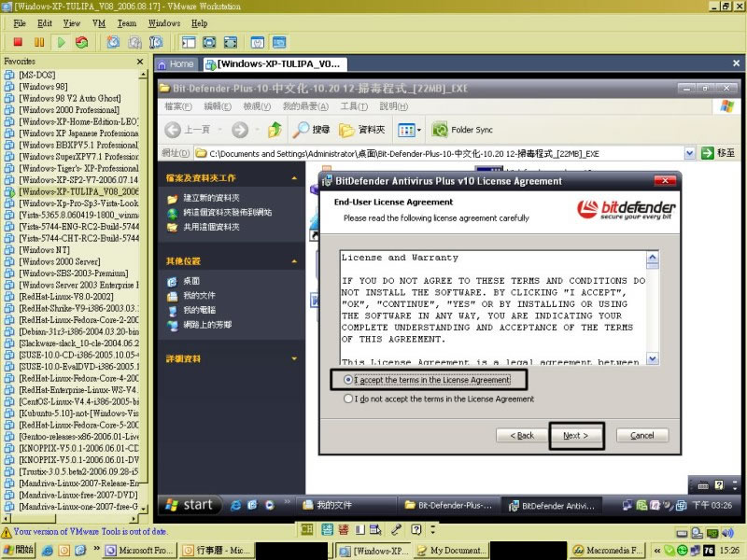This screenshot has height=560, width=747.
Task: Click the Explorer forward arrow icon
Action: pos(240,130)
